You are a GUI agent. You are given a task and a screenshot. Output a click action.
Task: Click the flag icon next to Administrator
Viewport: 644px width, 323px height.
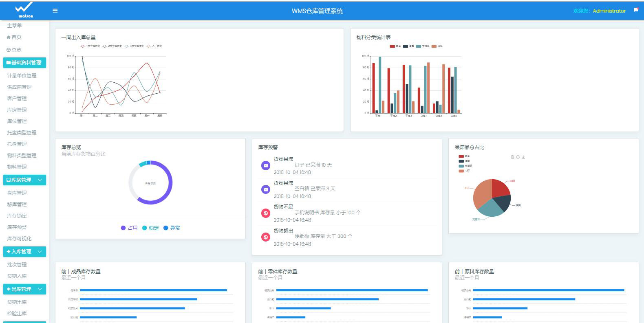click(x=636, y=10)
